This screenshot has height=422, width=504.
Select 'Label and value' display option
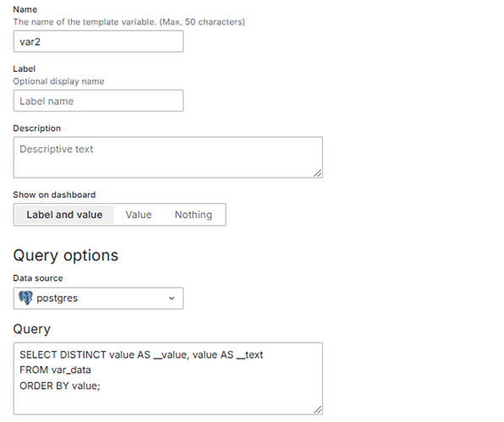point(64,215)
